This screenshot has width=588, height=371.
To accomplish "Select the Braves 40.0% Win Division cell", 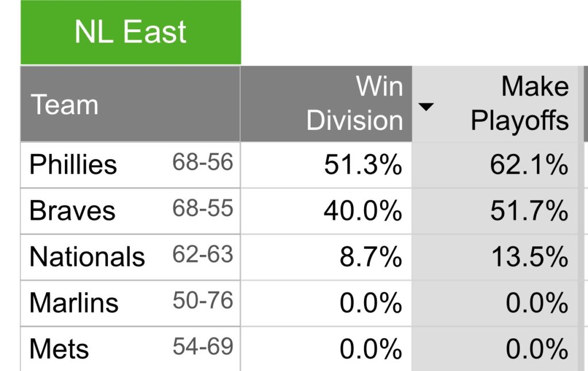I will coord(362,211).
